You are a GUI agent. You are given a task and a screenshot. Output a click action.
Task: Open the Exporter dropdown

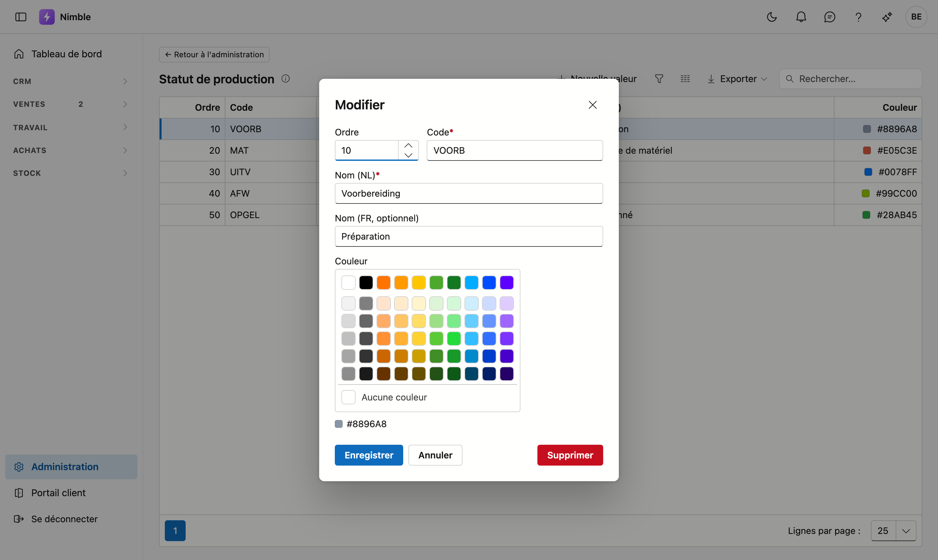737,79
